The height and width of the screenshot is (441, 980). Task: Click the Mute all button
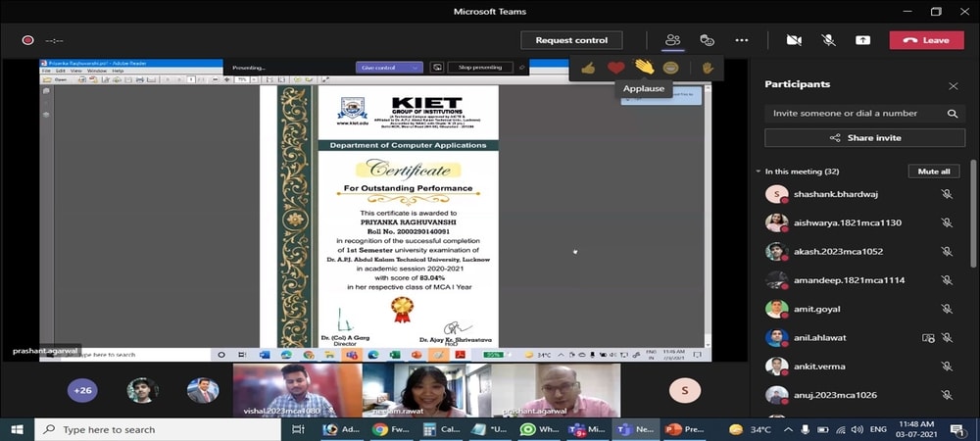tap(932, 171)
